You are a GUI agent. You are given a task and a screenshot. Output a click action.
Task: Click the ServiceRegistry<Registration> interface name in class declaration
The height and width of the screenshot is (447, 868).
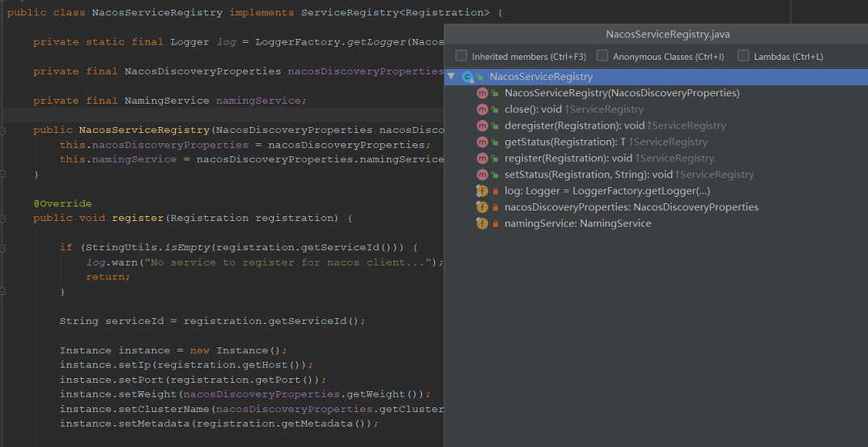click(395, 13)
